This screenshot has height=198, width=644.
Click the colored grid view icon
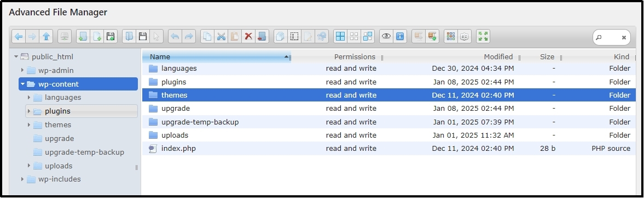451,36
